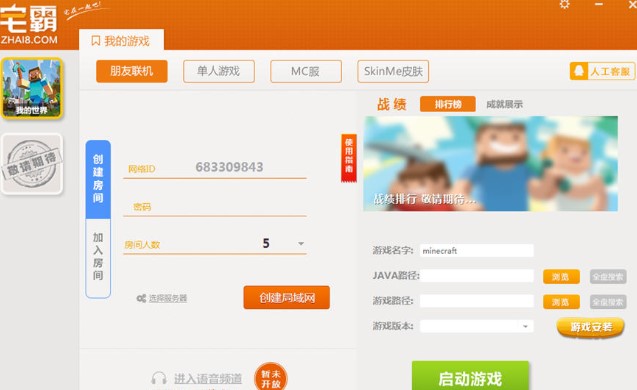Click the 暂未开放 round badge
The height and width of the screenshot is (390, 637).
pyautogui.click(x=271, y=378)
